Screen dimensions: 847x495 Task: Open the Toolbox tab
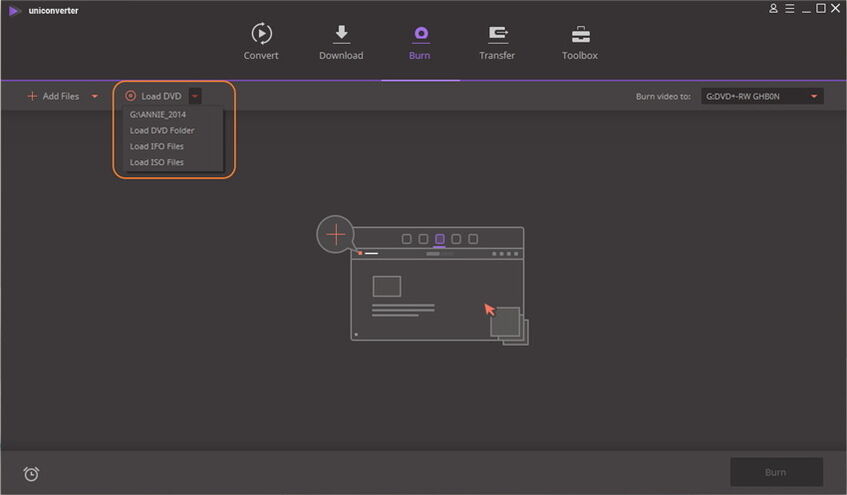coord(580,42)
